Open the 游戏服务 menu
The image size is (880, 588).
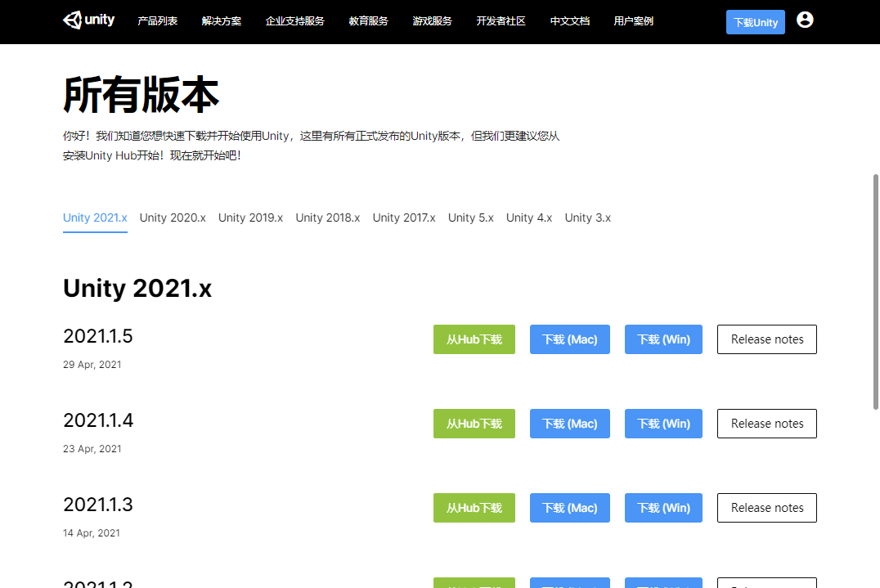pyautogui.click(x=433, y=21)
